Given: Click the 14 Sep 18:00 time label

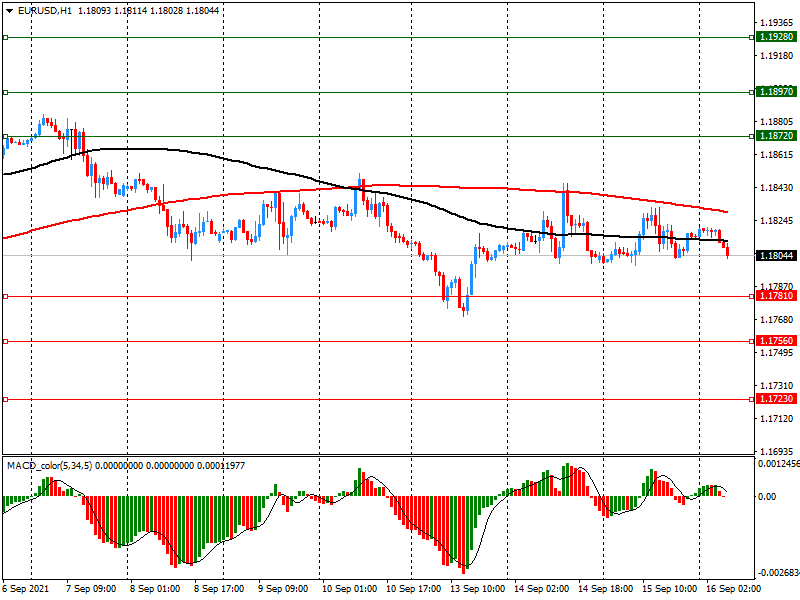Looking at the screenshot, I should (x=606, y=589).
